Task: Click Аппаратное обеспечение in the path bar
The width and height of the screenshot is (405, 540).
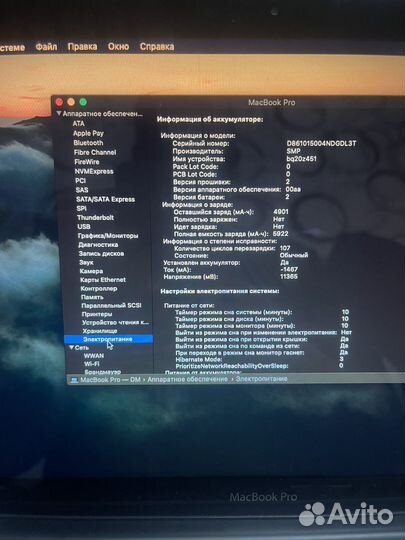Action: [x=188, y=379]
